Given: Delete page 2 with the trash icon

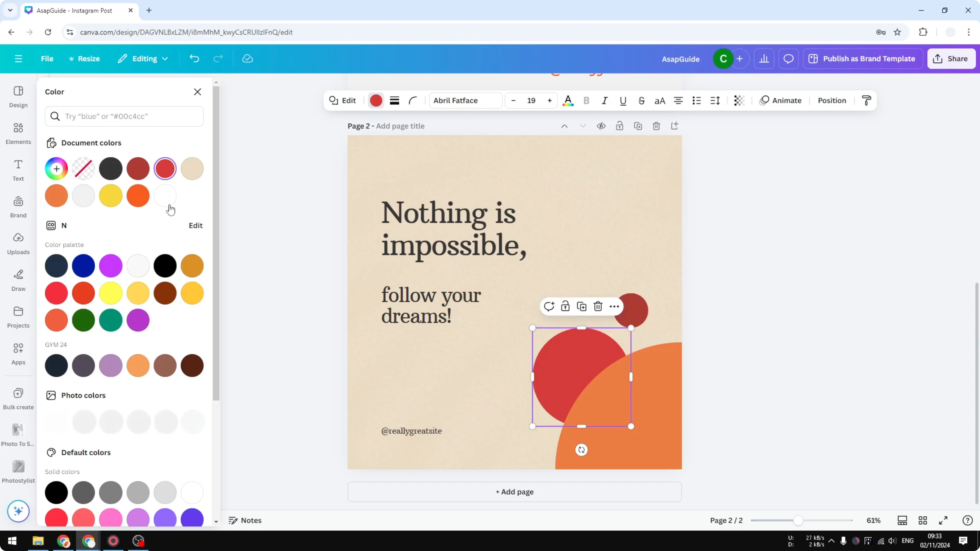Looking at the screenshot, I should 656,125.
